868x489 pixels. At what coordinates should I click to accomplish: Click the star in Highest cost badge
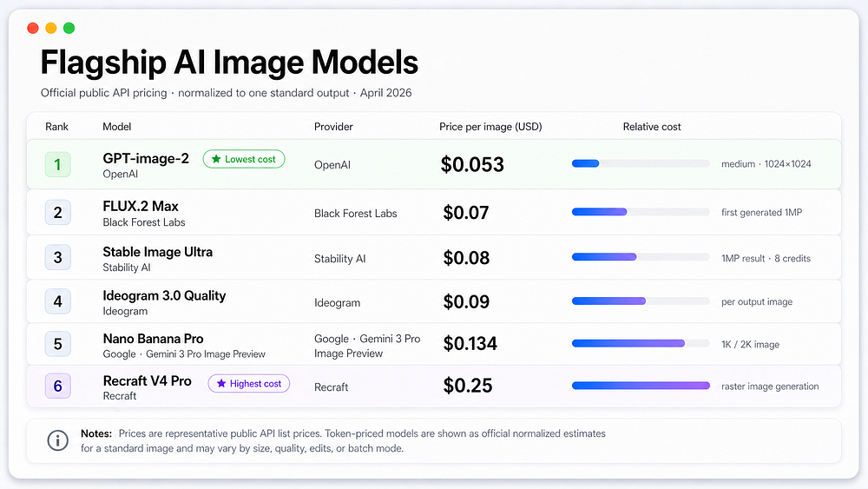[x=220, y=383]
